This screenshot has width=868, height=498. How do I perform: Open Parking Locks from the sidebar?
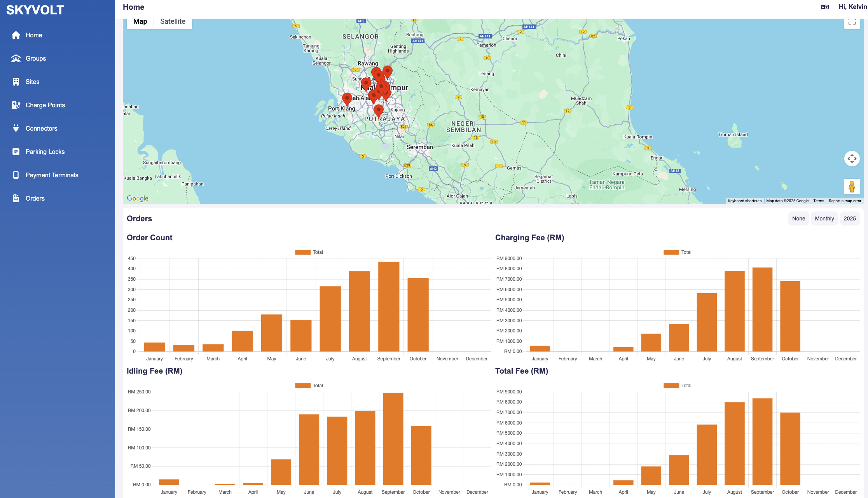click(x=16, y=152)
